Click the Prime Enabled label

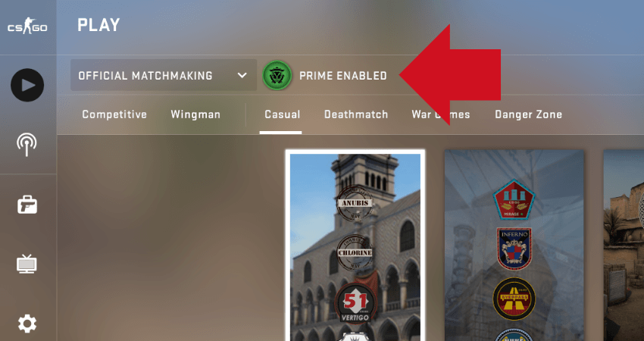click(343, 76)
